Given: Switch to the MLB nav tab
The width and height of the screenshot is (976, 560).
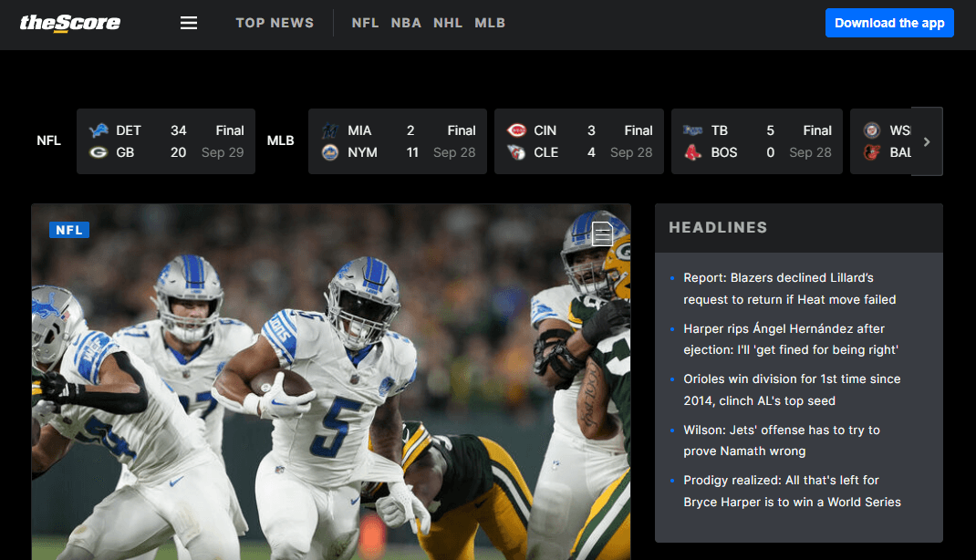Looking at the screenshot, I should (x=490, y=23).
